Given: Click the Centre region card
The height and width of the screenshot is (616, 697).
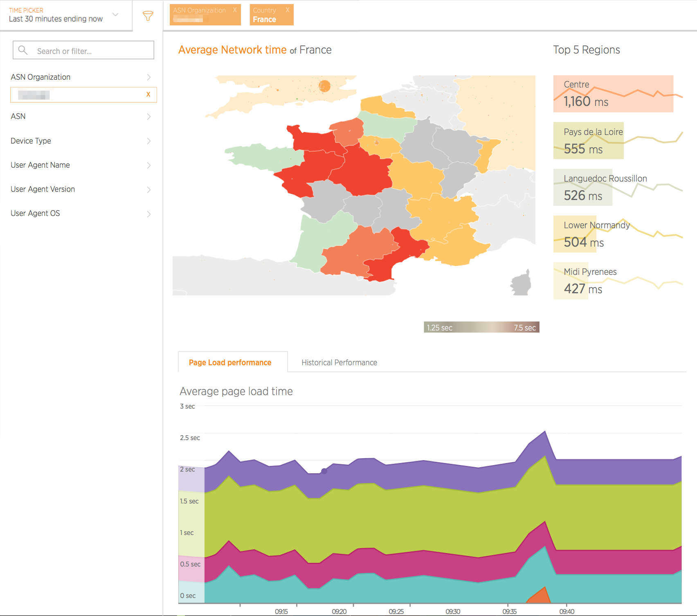Looking at the screenshot, I should (x=613, y=94).
